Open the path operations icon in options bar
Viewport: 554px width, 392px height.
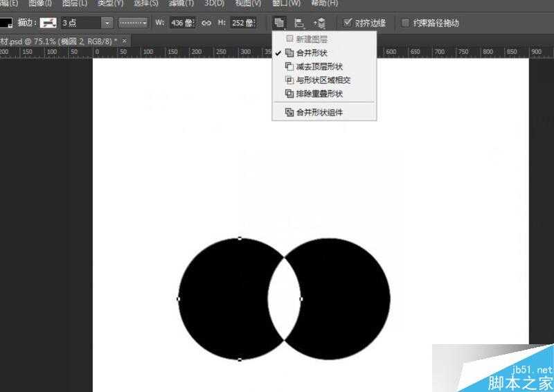click(279, 23)
